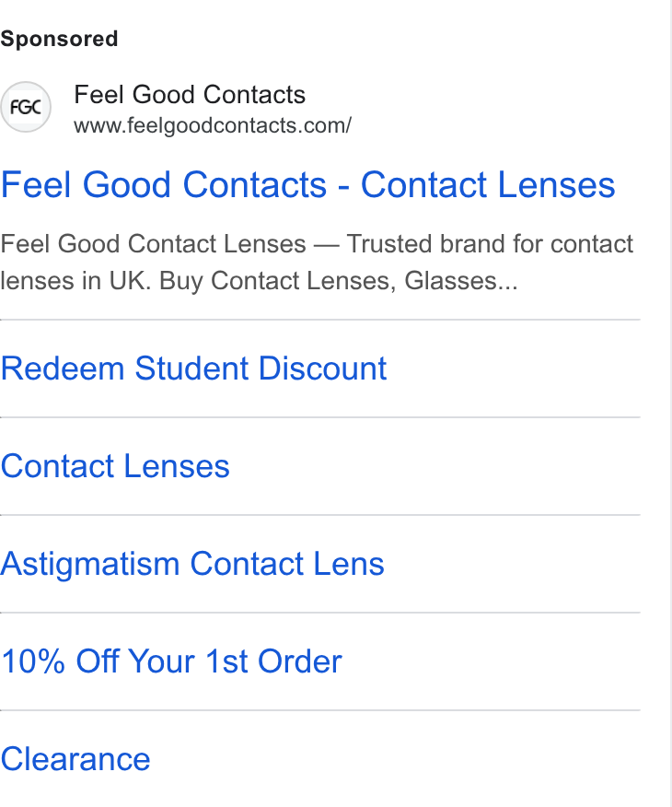Click the word 'Astigmatism' in the sitelink
Image resolution: width=672 pixels, height=807 pixels.
[90, 564]
